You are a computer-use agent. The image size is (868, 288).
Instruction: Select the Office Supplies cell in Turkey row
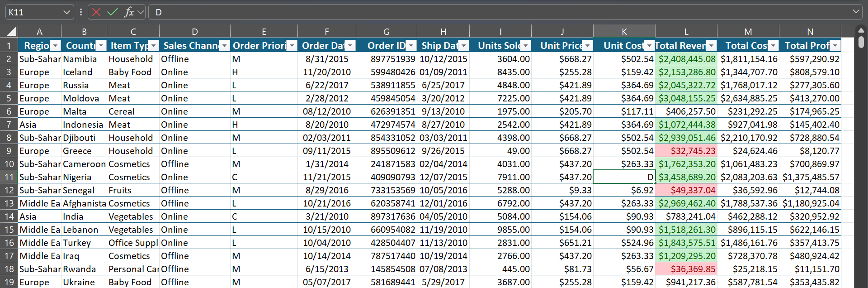pos(133,243)
